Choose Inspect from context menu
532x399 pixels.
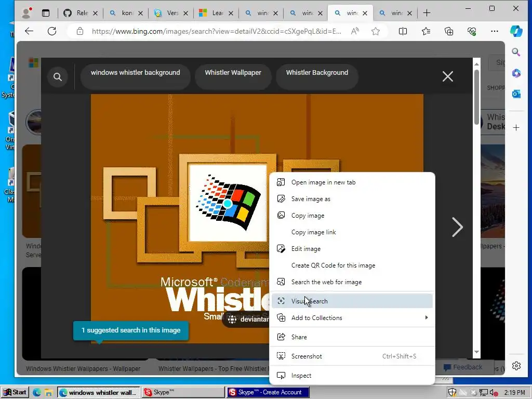pos(352,376)
